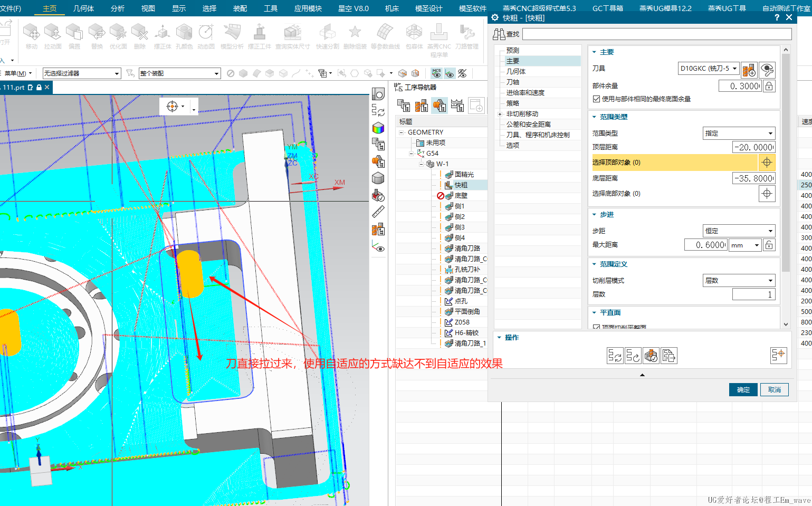
Task: Click the tool path verify icon in vertical sidebar
Action: [378, 196]
